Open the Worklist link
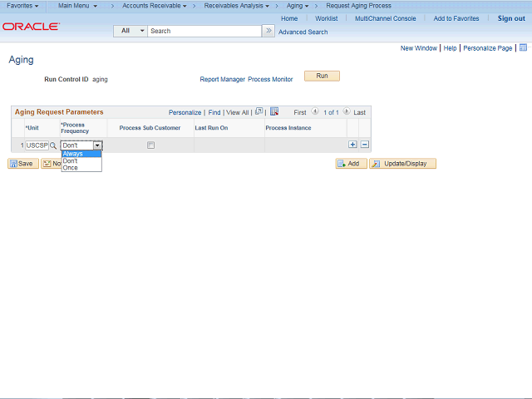This screenshot has height=399, width=532. click(327, 18)
